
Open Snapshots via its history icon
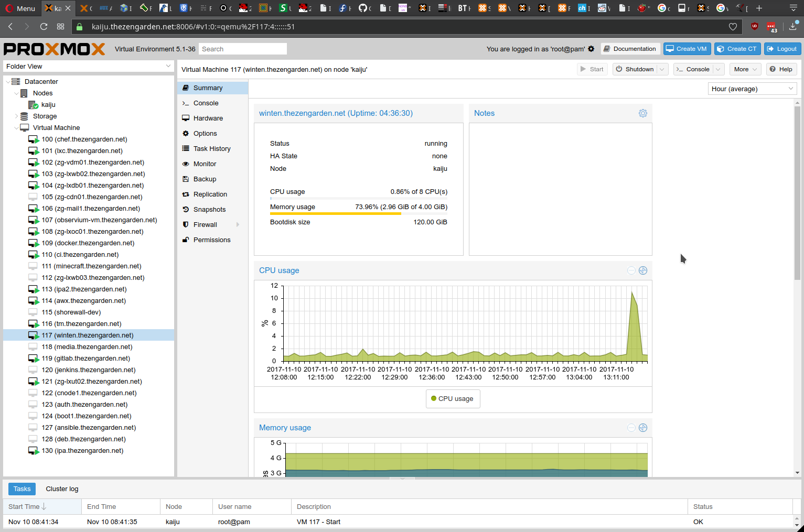click(x=186, y=210)
